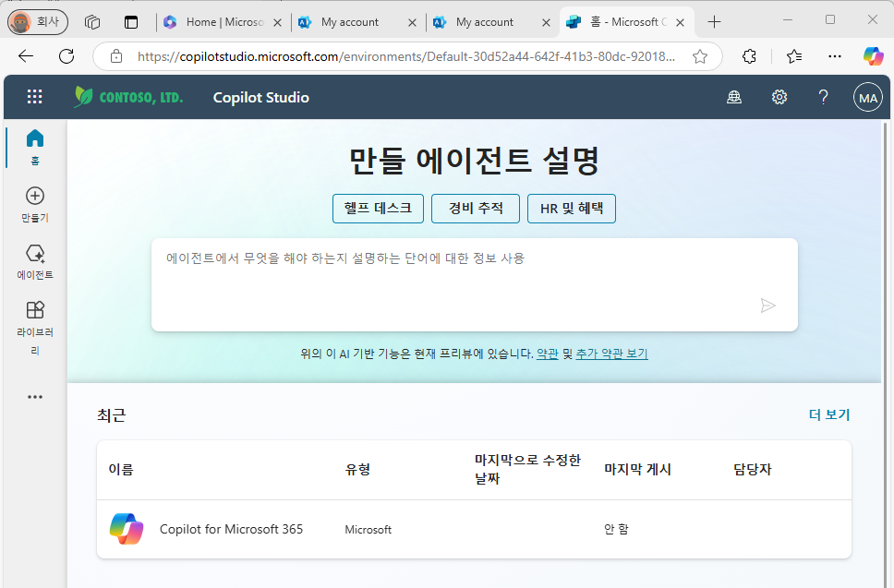
Task: Open the browser Extensions puzzle icon
Action: pos(749,55)
